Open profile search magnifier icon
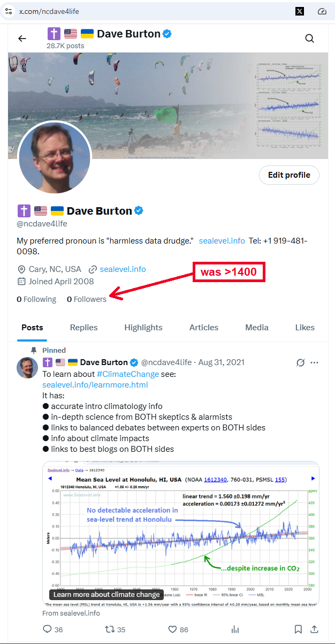 (x=309, y=39)
